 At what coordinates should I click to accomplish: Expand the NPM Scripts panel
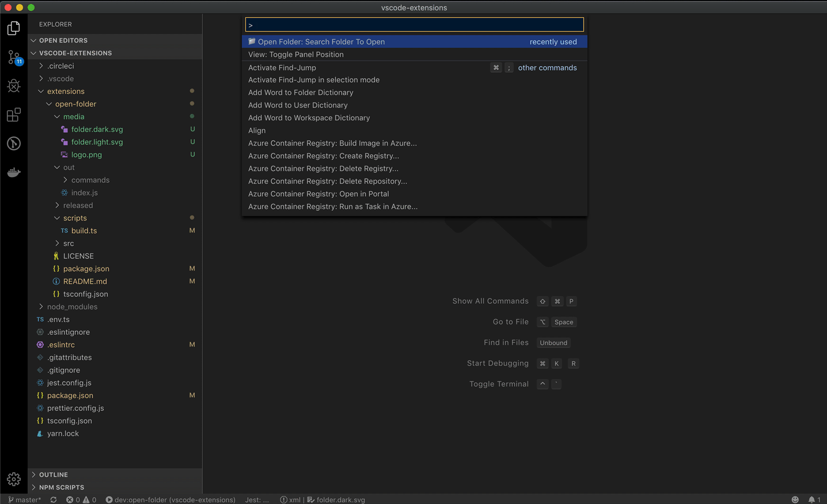click(115, 487)
